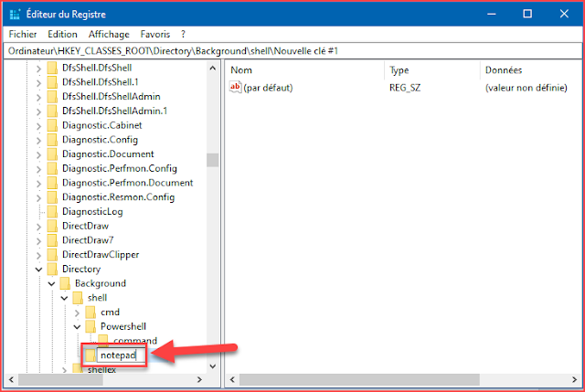The width and height of the screenshot is (585, 392).
Task: Minimize the Registry Editor window
Action: [492, 15]
